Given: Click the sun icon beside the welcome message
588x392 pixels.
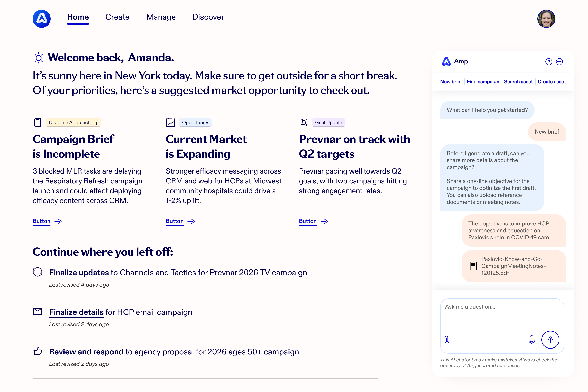Looking at the screenshot, I should 39,58.
